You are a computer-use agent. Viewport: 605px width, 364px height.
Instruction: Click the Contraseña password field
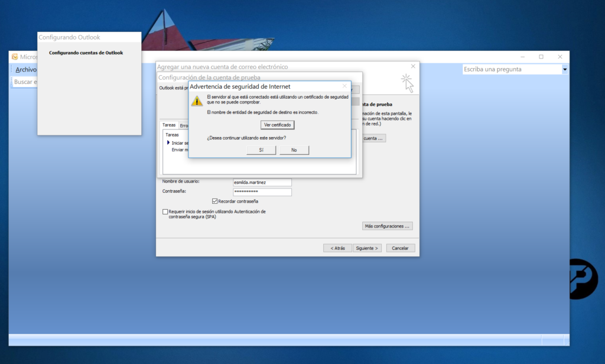point(262,192)
